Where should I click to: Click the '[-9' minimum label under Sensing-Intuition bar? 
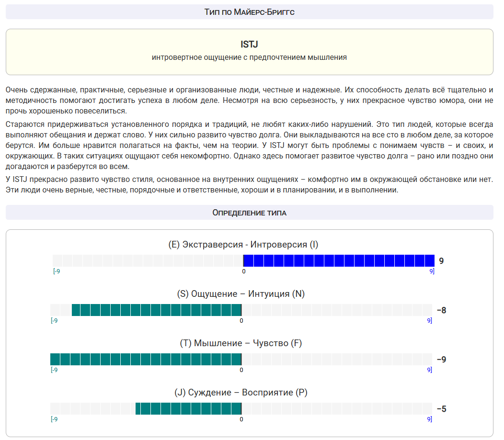pyautogui.click(x=54, y=320)
